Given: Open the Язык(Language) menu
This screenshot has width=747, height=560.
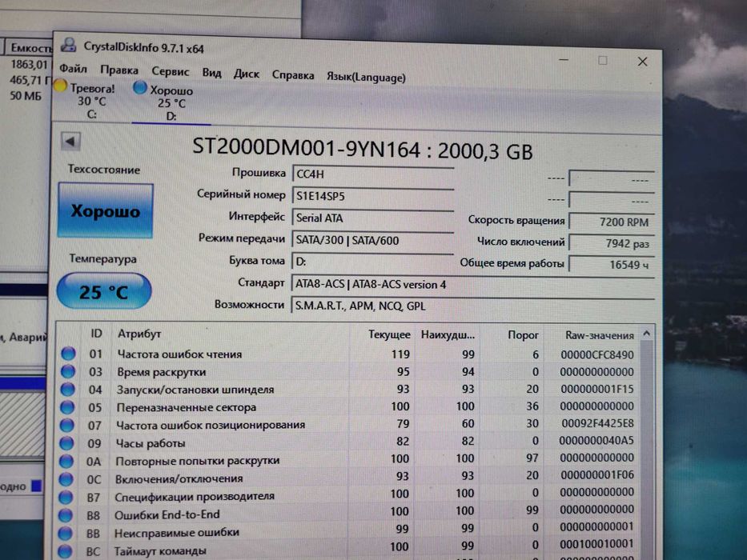Looking at the screenshot, I should pos(366,77).
